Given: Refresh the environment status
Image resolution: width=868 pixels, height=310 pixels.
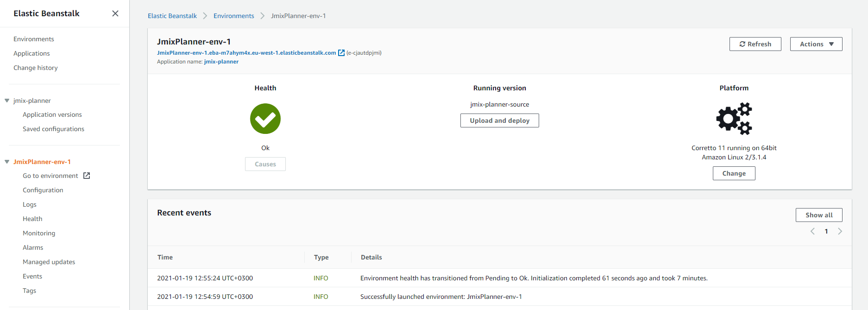Looking at the screenshot, I should coord(755,44).
